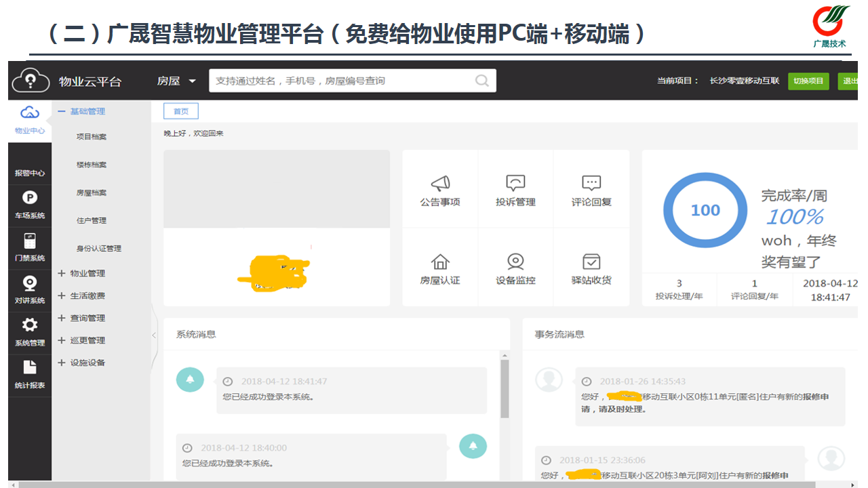
Task: Click the 房屋认证 tile
Action: (440, 269)
